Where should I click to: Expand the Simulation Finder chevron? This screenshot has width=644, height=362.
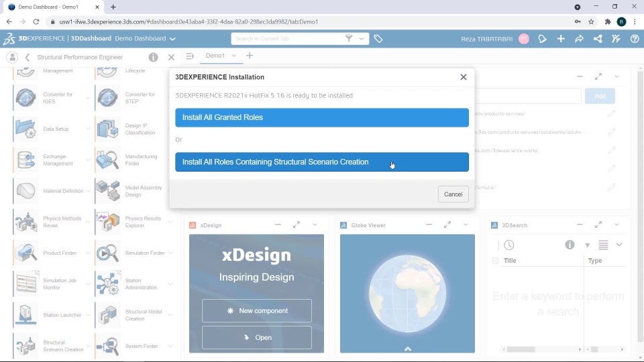(x=170, y=253)
